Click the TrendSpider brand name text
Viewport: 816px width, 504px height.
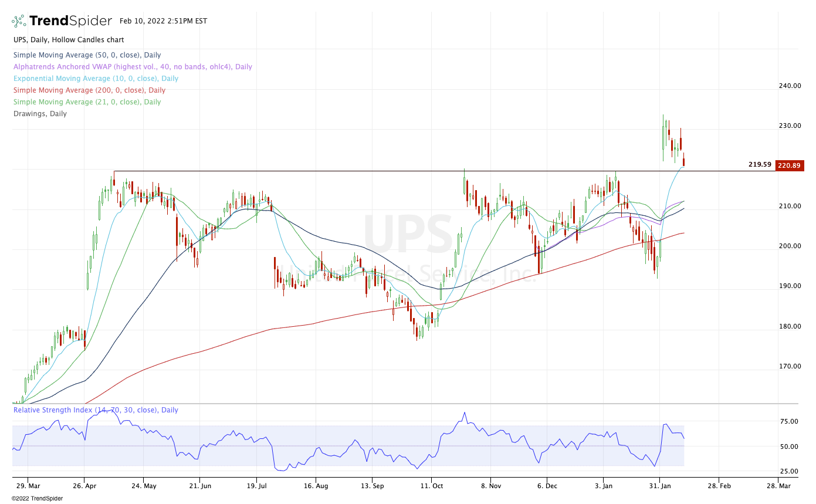pos(70,21)
